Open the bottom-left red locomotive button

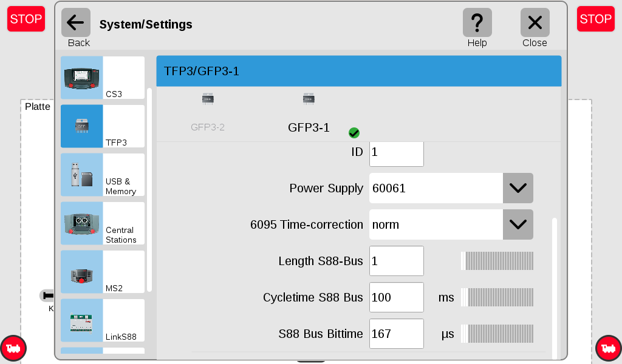(13, 349)
